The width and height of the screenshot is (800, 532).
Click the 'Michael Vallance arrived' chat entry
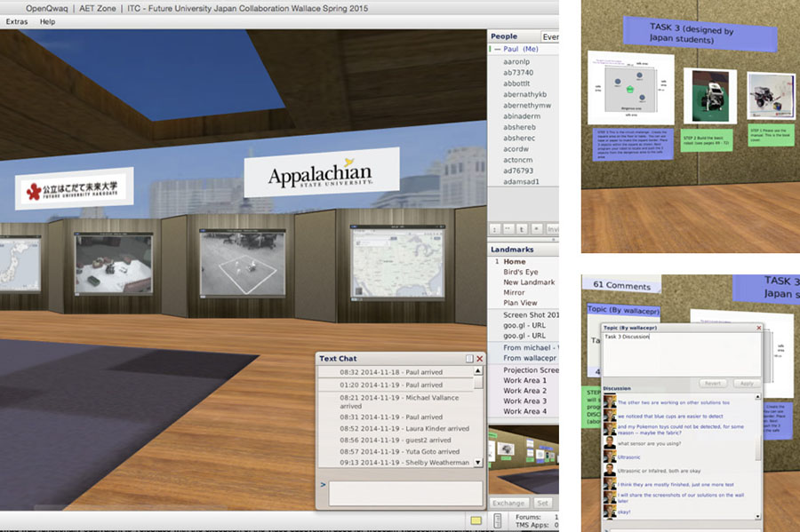click(399, 401)
